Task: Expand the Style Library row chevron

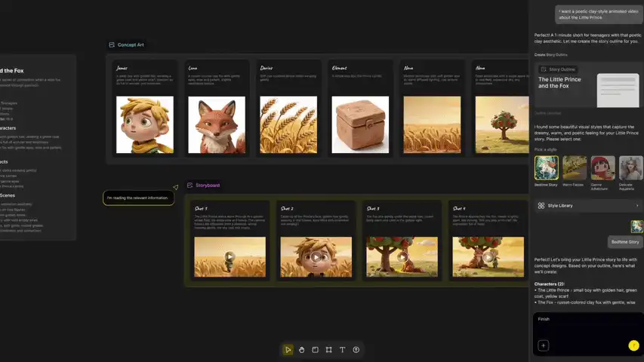Action: point(637,206)
